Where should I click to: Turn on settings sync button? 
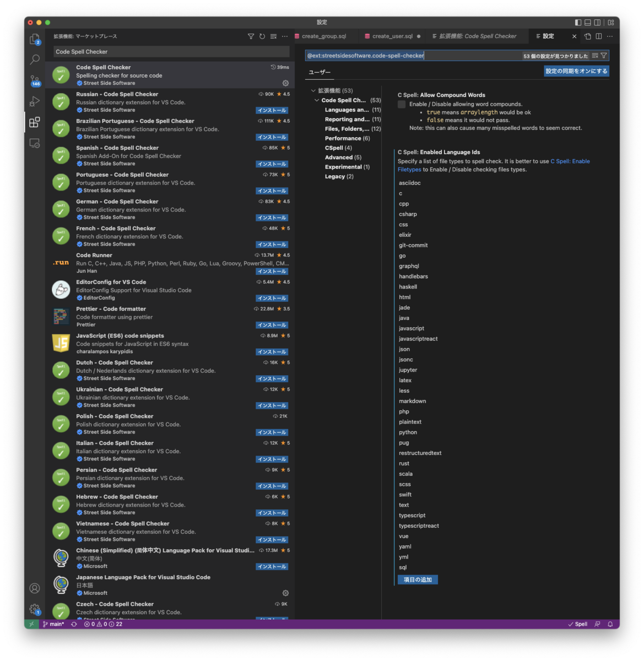[x=576, y=71]
